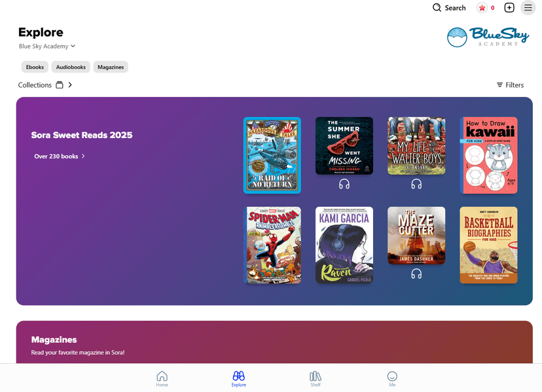Click the plus add-library icon

click(x=509, y=8)
